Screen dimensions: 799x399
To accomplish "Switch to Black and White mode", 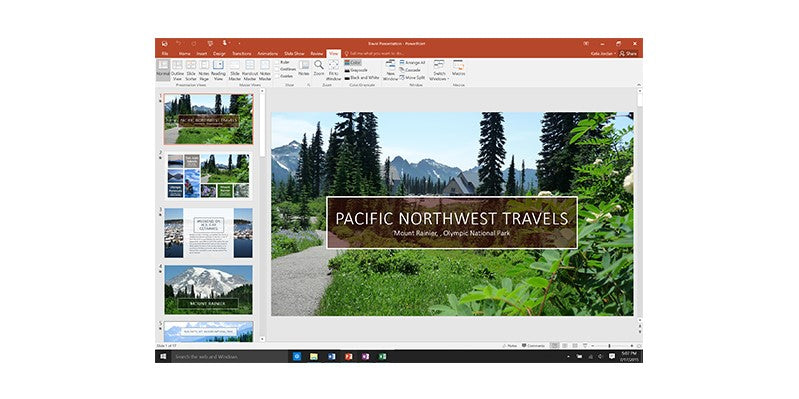I will pyautogui.click(x=362, y=77).
